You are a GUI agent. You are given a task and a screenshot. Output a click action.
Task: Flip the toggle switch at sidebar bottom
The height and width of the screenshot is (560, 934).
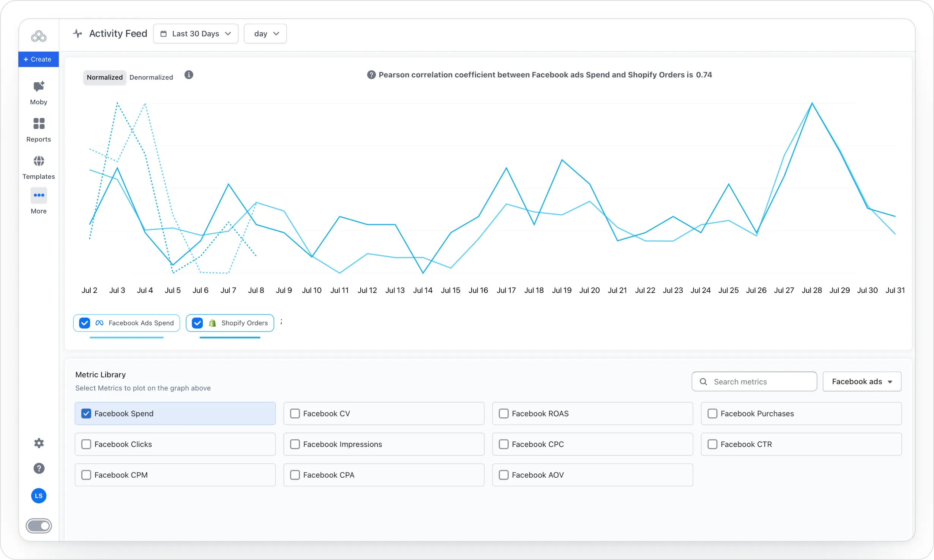(x=39, y=526)
